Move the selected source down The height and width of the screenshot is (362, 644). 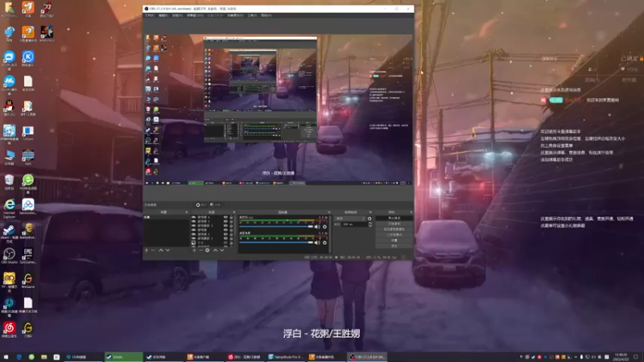(222, 250)
